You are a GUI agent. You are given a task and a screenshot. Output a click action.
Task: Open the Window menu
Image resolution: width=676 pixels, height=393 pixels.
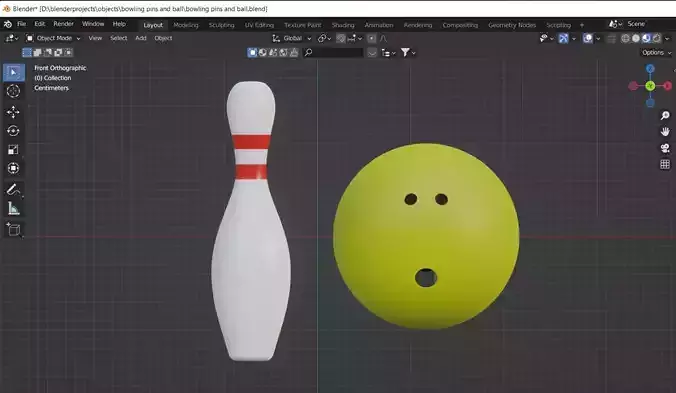pyautogui.click(x=93, y=24)
